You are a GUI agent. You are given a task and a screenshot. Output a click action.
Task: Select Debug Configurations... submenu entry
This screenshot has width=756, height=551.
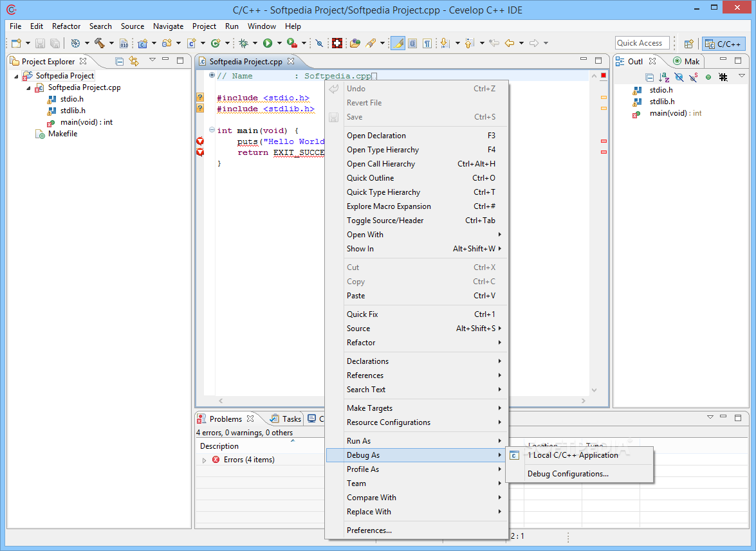coord(580,474)
